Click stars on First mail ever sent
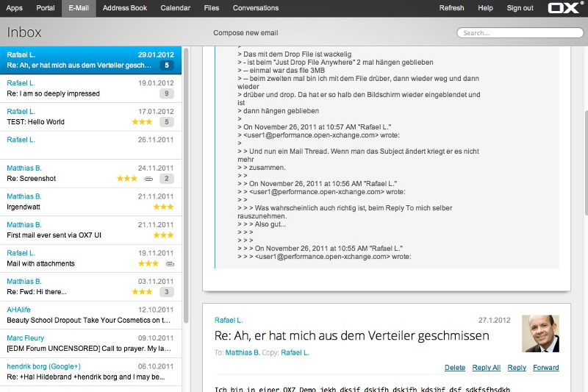The height and width of the screenshot is (392, 588). 163,235
